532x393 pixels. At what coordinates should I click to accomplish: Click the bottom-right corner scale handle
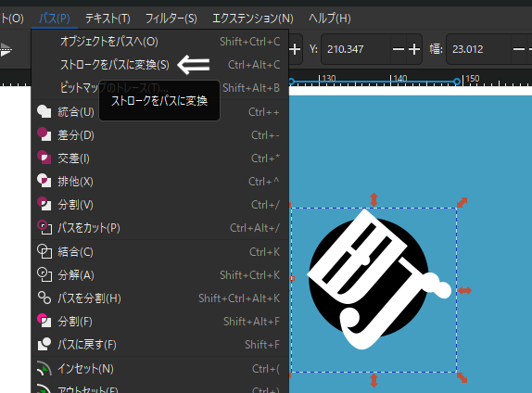pos(462,378)
